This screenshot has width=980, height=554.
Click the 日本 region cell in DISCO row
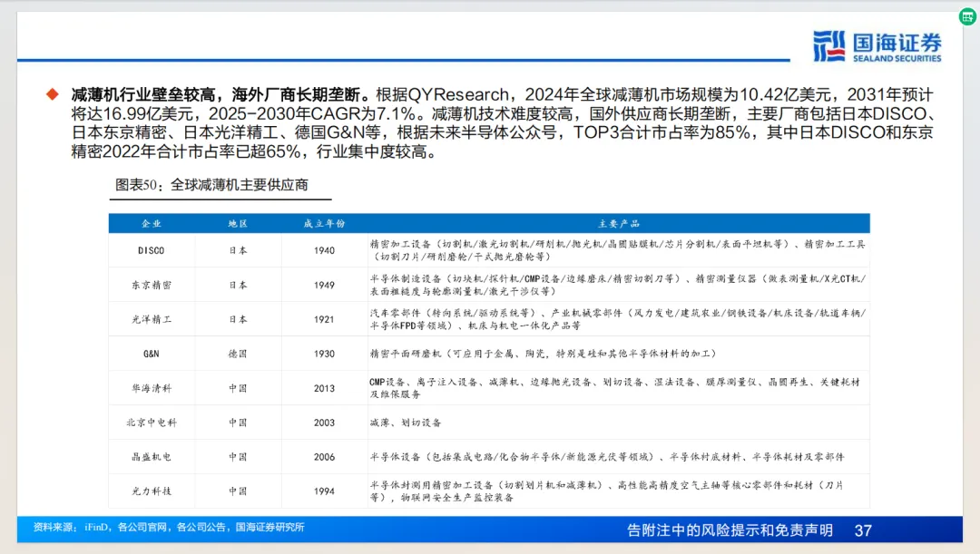pyautogui.click(x=238, y=250)
